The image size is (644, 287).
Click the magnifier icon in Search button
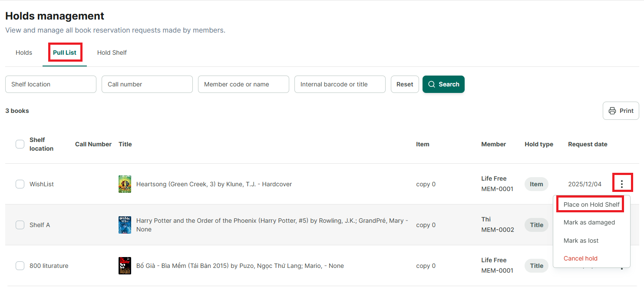pos(432,84)
